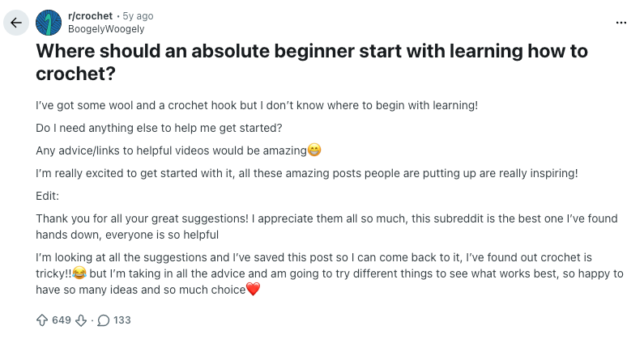
Task: Click the "Do I need anything else" line
Action: tap(158, 128)
